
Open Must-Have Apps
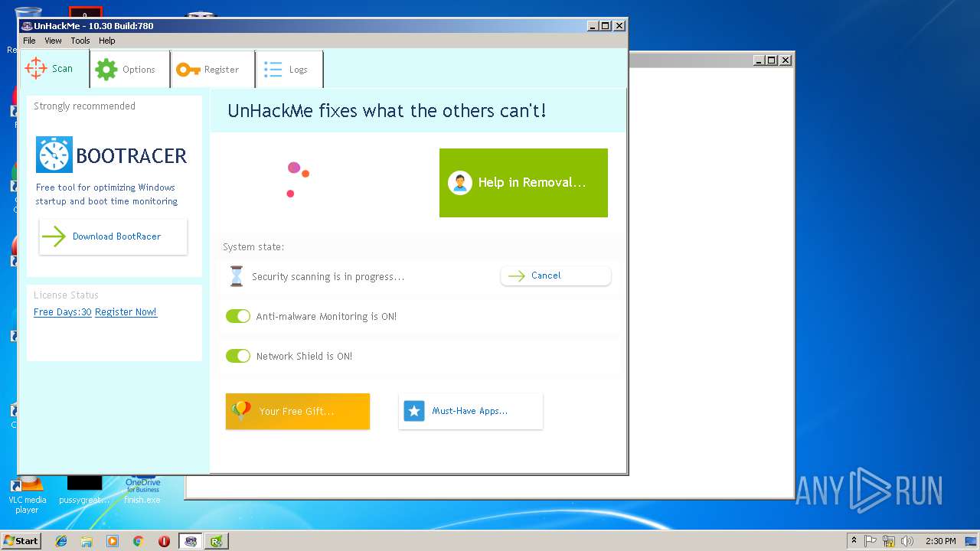click(471, 412)
